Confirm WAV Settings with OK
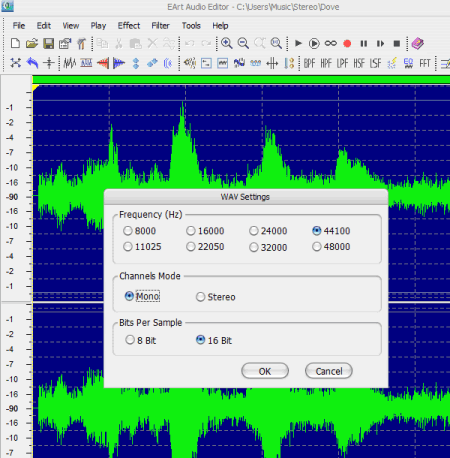This screenshot has height=458, width=450. coord(265,371)
